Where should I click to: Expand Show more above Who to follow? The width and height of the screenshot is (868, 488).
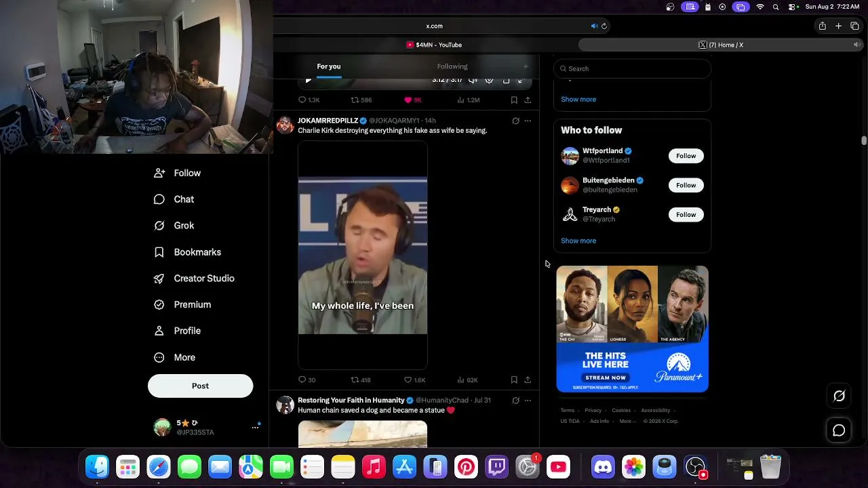pyautogui.click(x=578, y=99)
